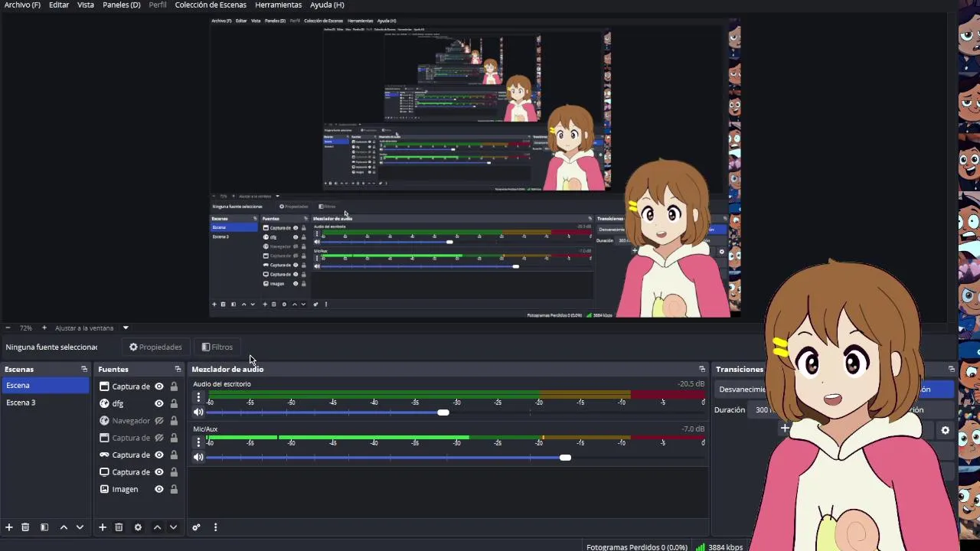Unlock the game capture source (gamepad icon)
980x551 pixels.
click(174, 455)
